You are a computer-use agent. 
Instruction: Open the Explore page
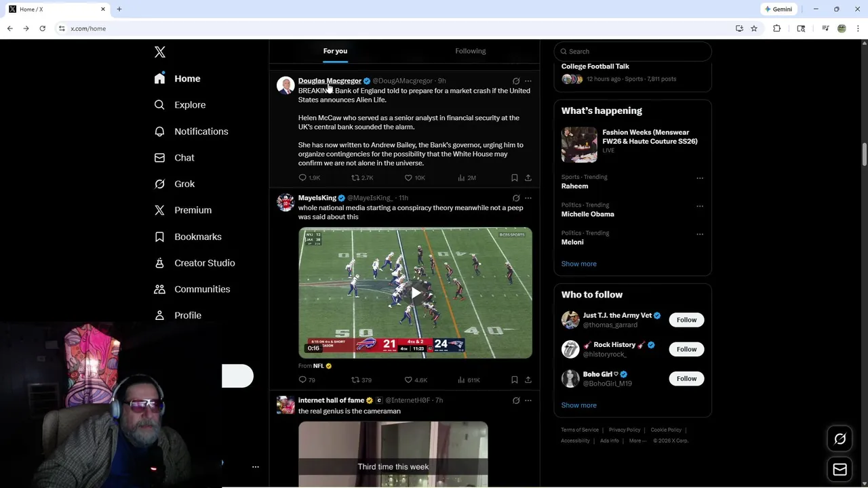click(x=180, y=105)
